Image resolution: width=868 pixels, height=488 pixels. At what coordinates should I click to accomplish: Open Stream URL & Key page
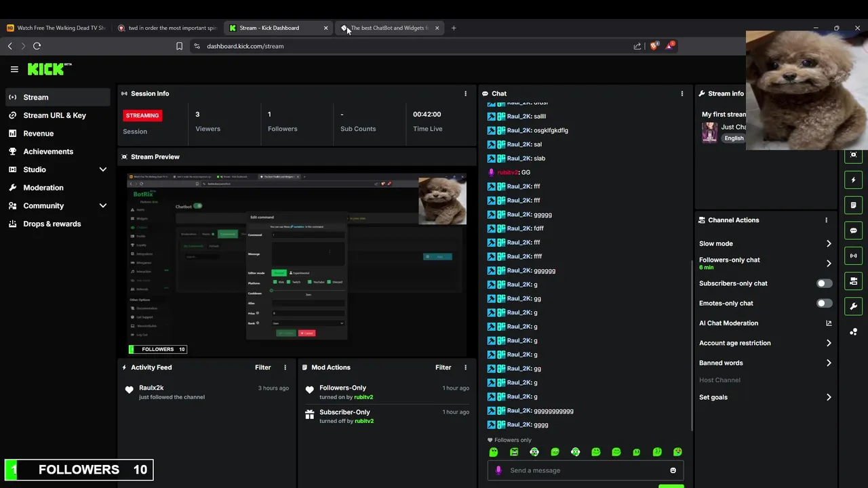click(58, 115)
